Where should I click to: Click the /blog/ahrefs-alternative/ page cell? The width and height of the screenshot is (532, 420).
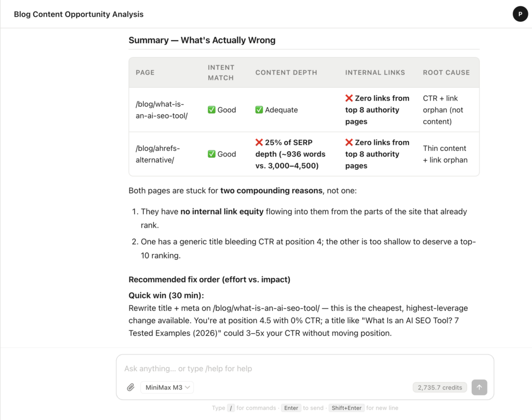[158, 154]
